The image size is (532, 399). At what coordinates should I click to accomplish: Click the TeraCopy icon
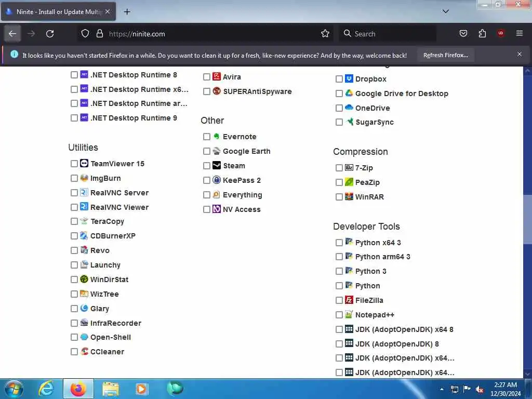pos(84,221)
